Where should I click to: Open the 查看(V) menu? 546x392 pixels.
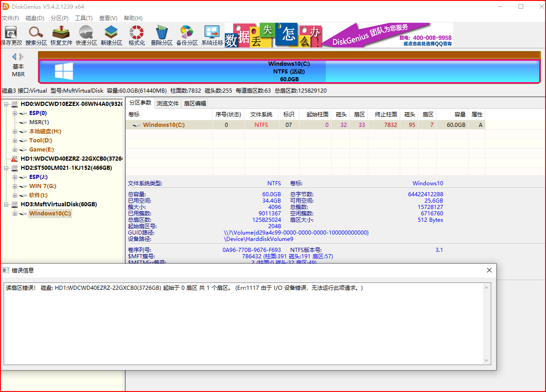pos(108,18)
